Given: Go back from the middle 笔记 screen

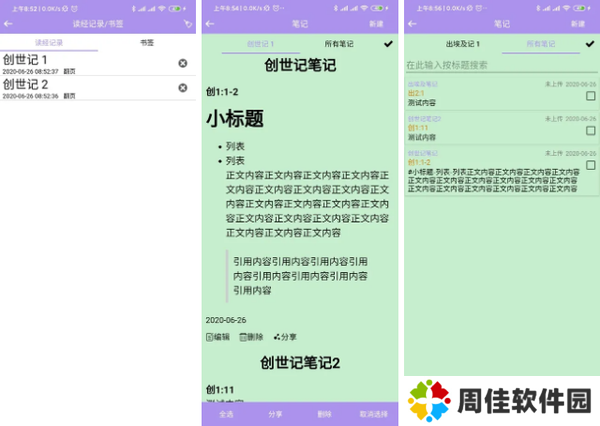Looking at the screenshot, I should point(210,24).
